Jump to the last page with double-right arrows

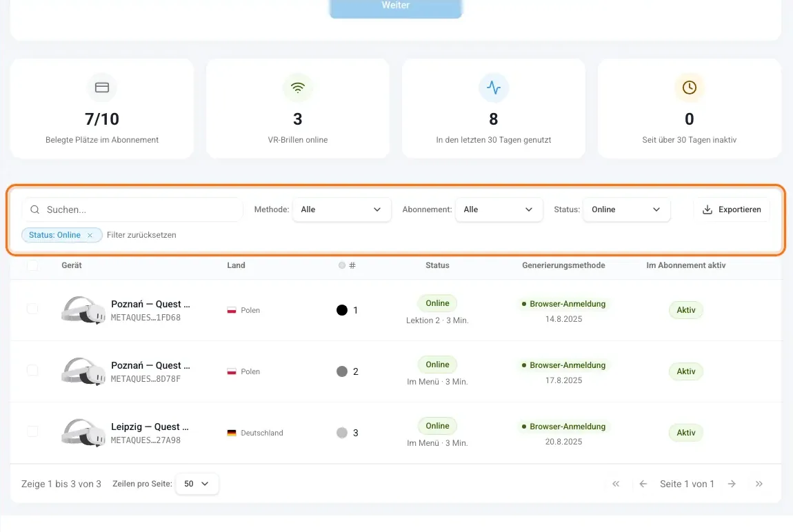coord(759,484)
